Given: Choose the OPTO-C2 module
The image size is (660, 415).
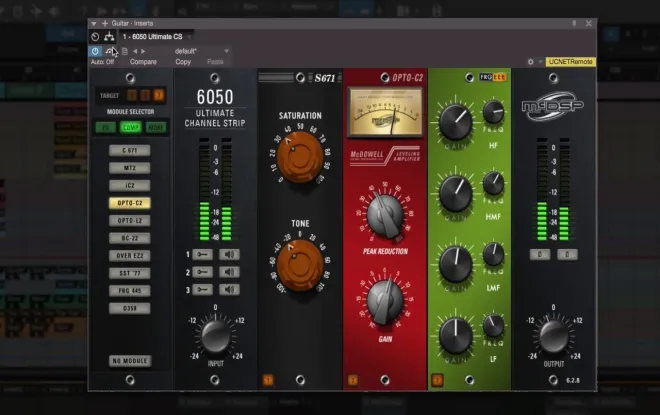Looking at the screenshot, I should pos(130,203).
